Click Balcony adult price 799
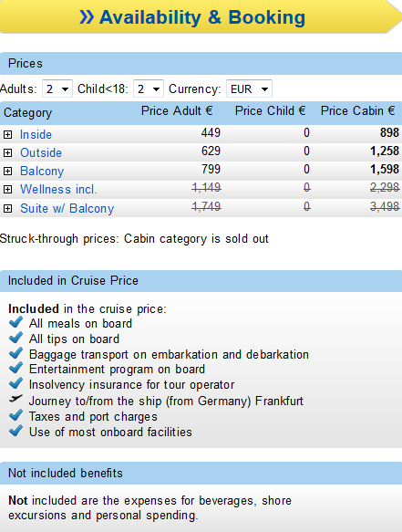The width and height of the screenshot is (402, 532). 211,169
